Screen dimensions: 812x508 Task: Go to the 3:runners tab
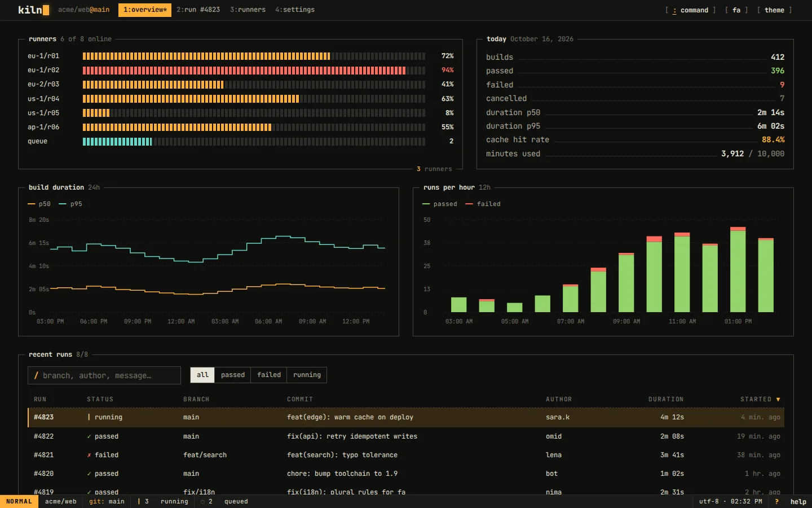[x=248, y=10]
